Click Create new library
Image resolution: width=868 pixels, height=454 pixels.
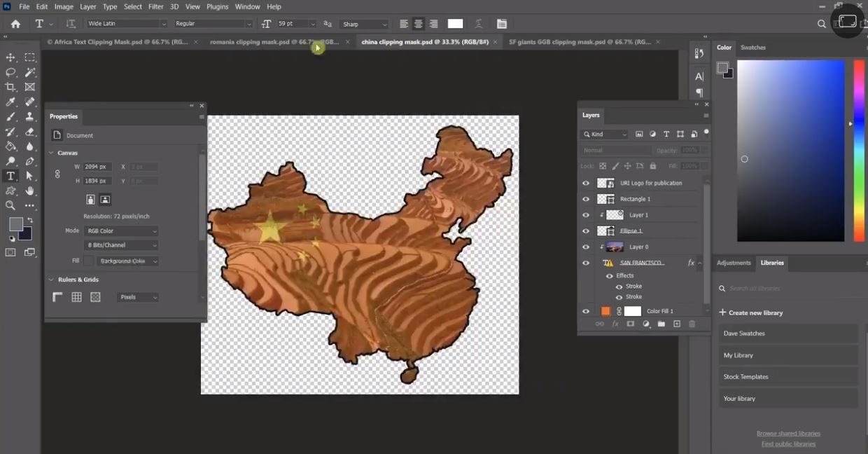click(751, 312)
